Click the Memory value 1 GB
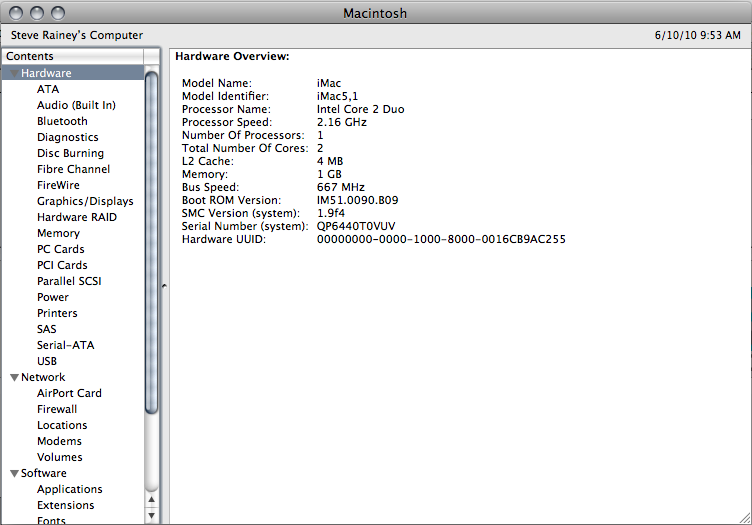Screen dimensions: 752x525 329,174
